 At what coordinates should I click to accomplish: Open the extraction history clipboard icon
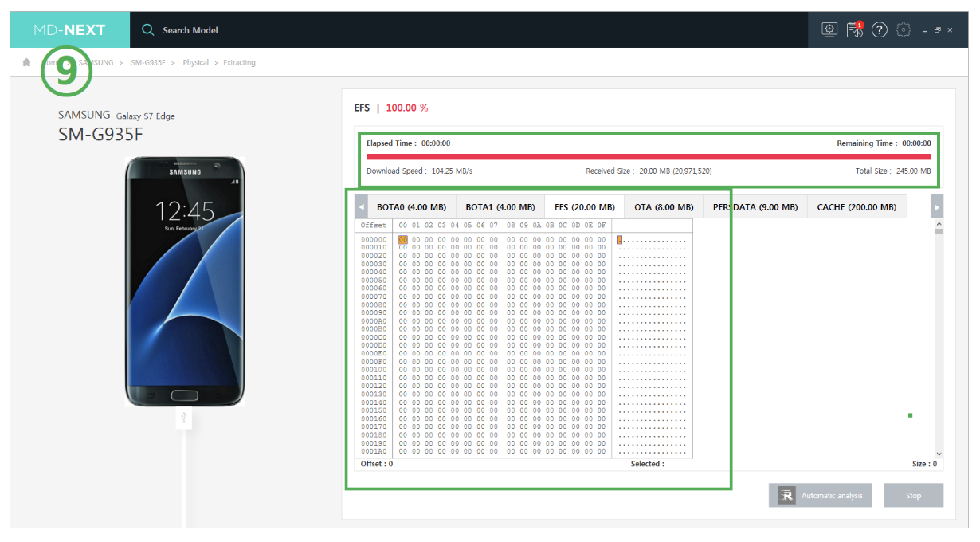coord(854,29)
